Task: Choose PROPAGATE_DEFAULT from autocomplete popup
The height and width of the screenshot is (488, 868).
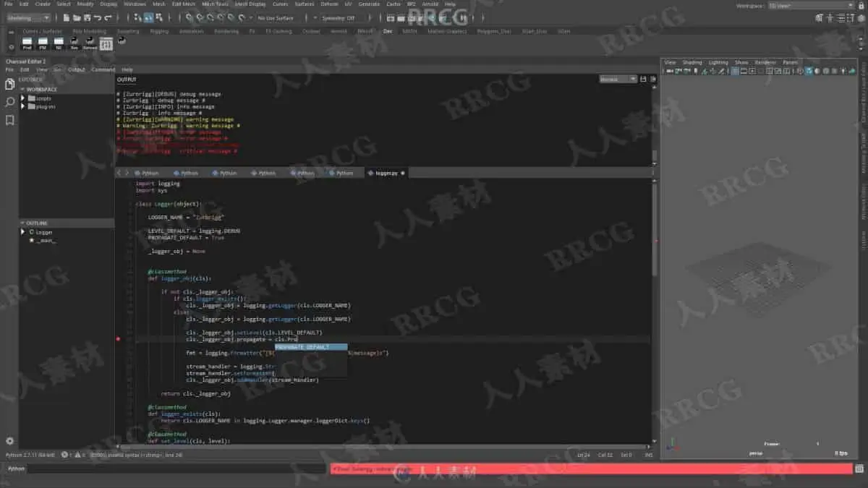Action: (x=311, y=347)
